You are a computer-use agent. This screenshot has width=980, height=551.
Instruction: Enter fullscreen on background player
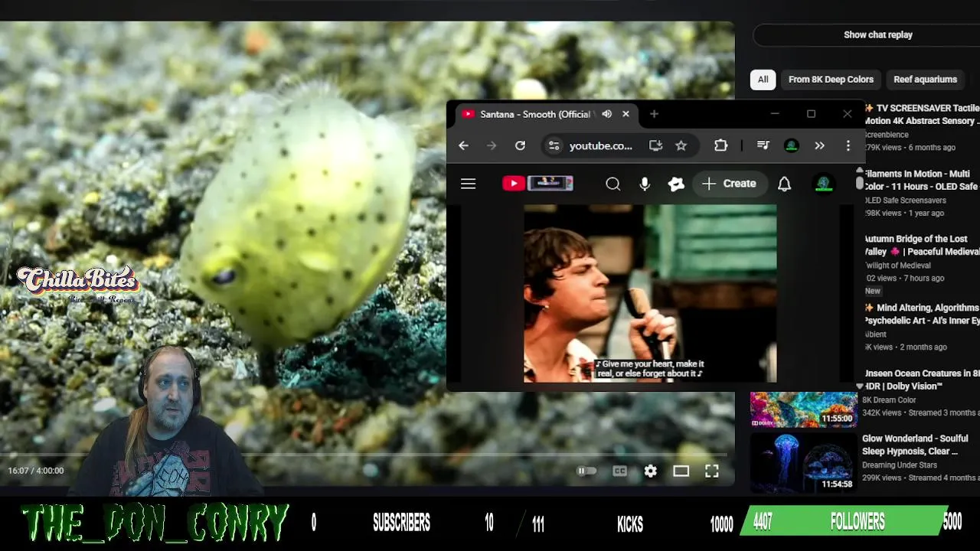(x=711, y=471)
